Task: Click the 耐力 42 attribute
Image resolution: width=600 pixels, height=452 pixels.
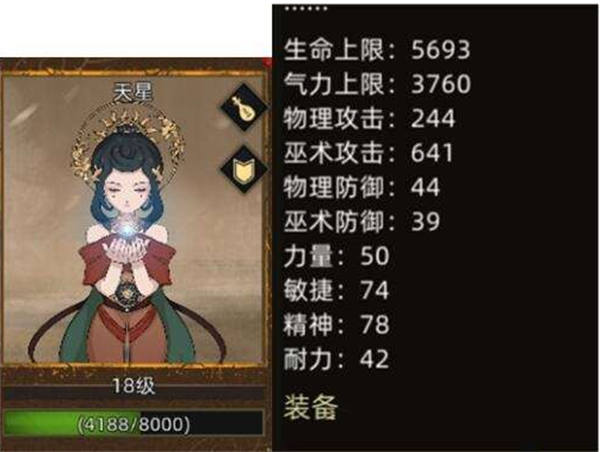Action: click(337, 359)
